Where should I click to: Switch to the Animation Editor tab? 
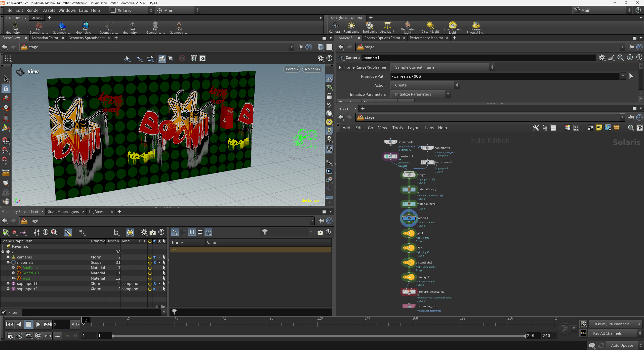click(x=45, y=38)
